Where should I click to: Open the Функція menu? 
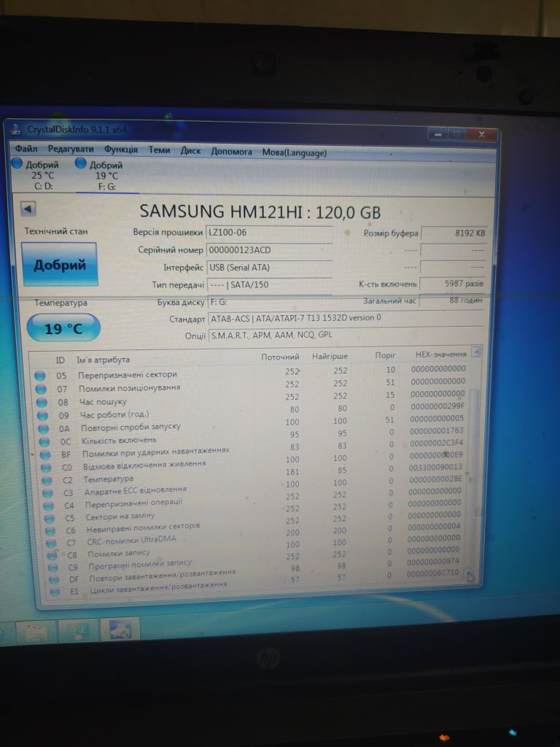(x=121, y=150)
